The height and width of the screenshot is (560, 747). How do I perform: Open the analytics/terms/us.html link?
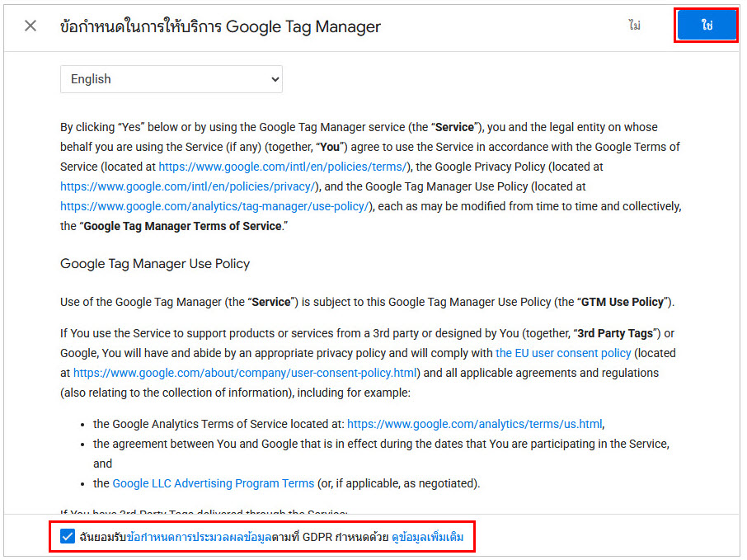point(474,424)
